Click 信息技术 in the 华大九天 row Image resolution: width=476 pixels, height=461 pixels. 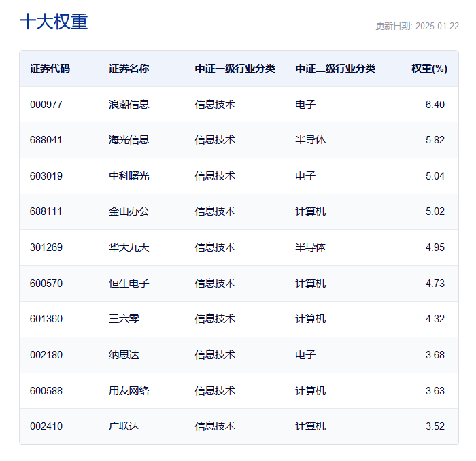pos(215,247)
